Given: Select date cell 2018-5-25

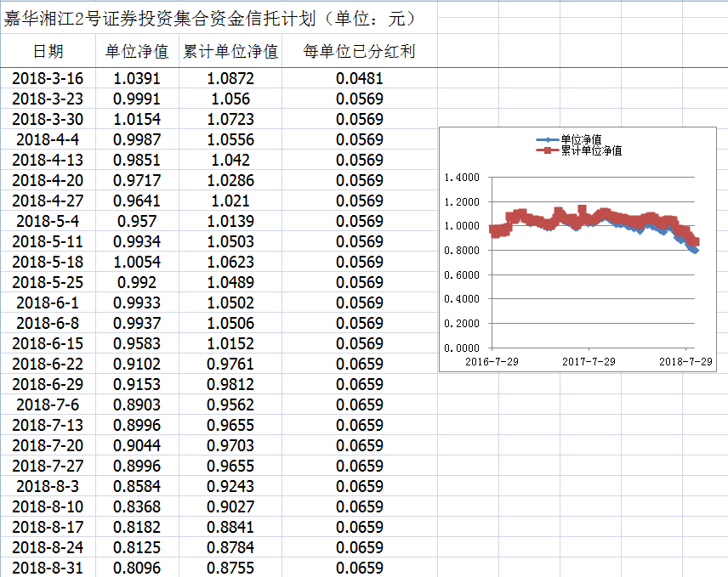Looking at the screenshot, I should [x=48, y=282].
